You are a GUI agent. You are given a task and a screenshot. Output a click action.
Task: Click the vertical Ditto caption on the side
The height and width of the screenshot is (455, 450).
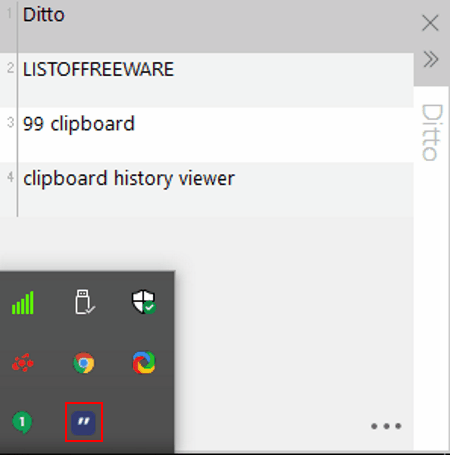pyautogui.click(x=432, y=132)
